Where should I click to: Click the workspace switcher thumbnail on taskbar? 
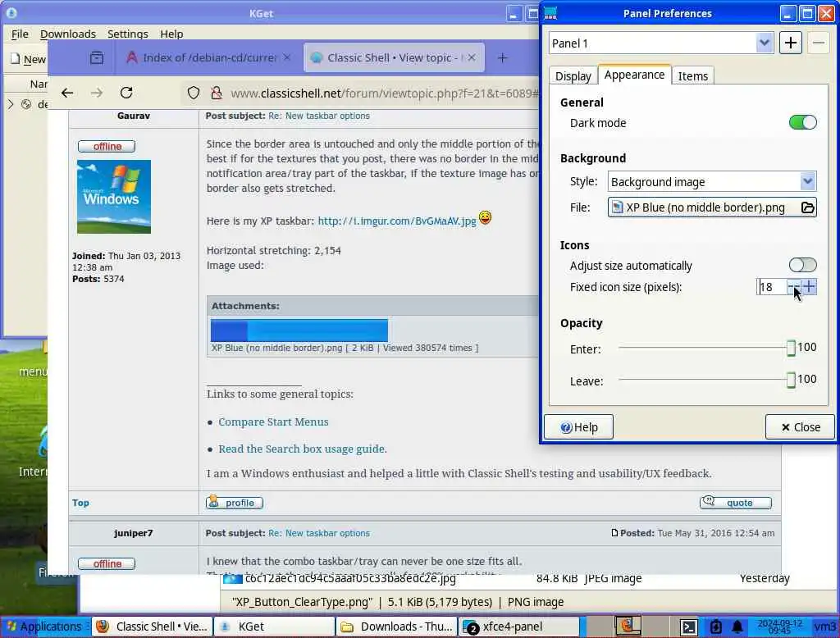tap(628, 627)
